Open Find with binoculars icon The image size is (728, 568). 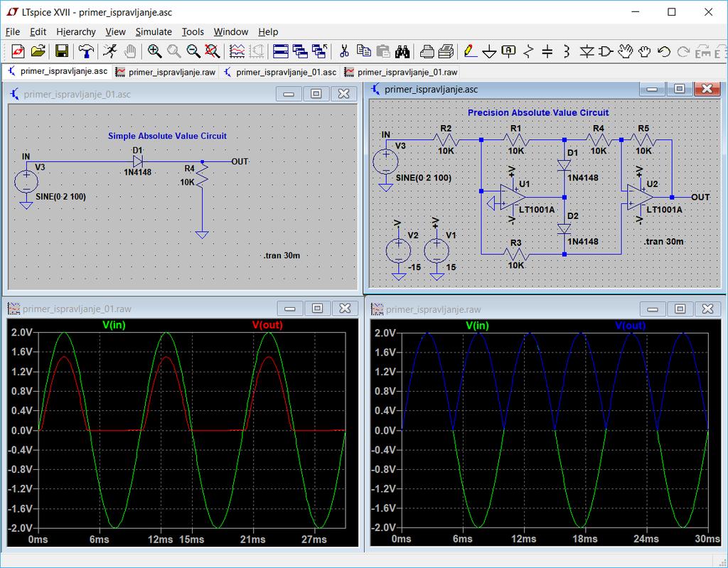(402, 51)
